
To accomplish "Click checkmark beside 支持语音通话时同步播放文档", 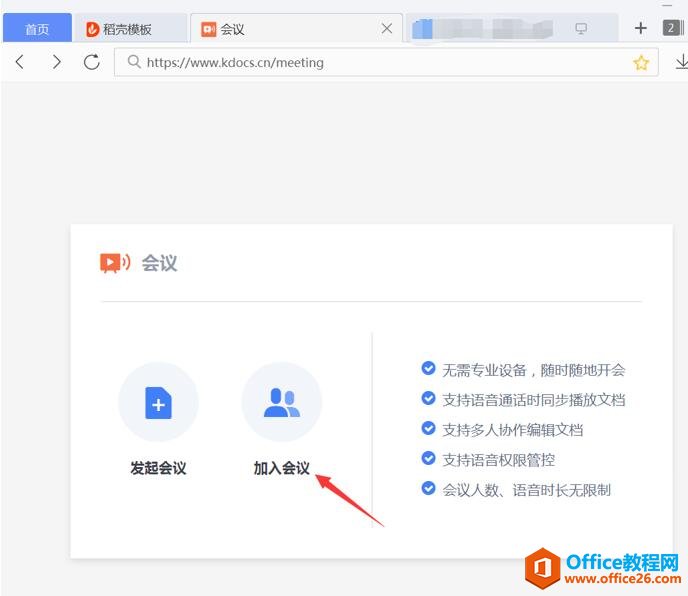I will coord(428,398).
